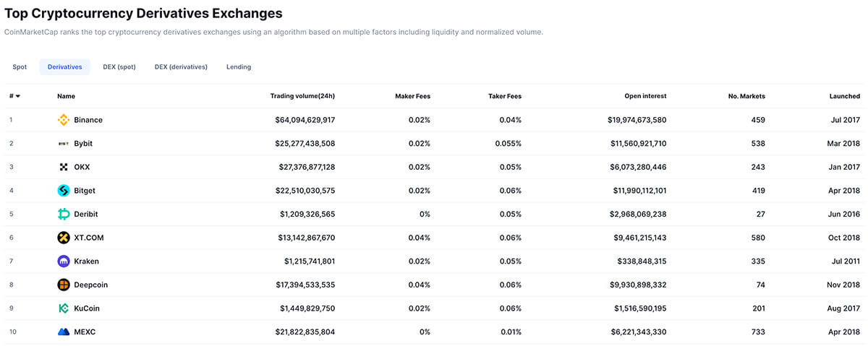Click the Bybit logo icon

point(64,144)
